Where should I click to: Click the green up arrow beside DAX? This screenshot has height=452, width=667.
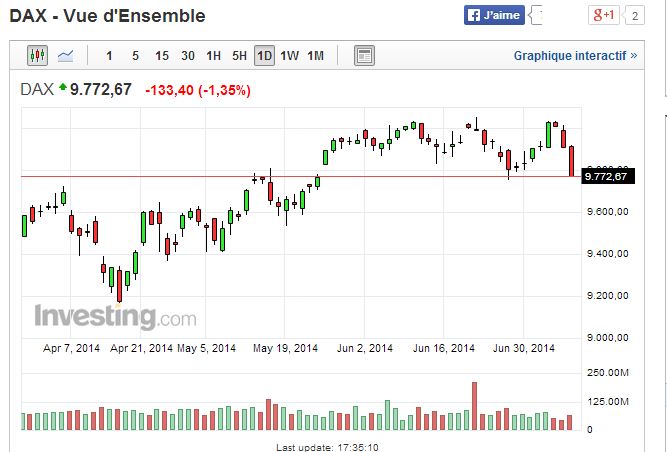62,89
